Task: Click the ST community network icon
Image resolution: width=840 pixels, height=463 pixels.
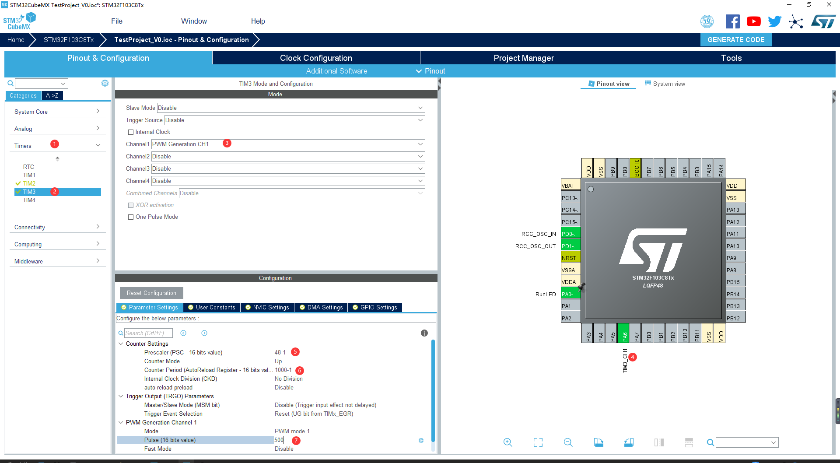Action: (796, 21)
